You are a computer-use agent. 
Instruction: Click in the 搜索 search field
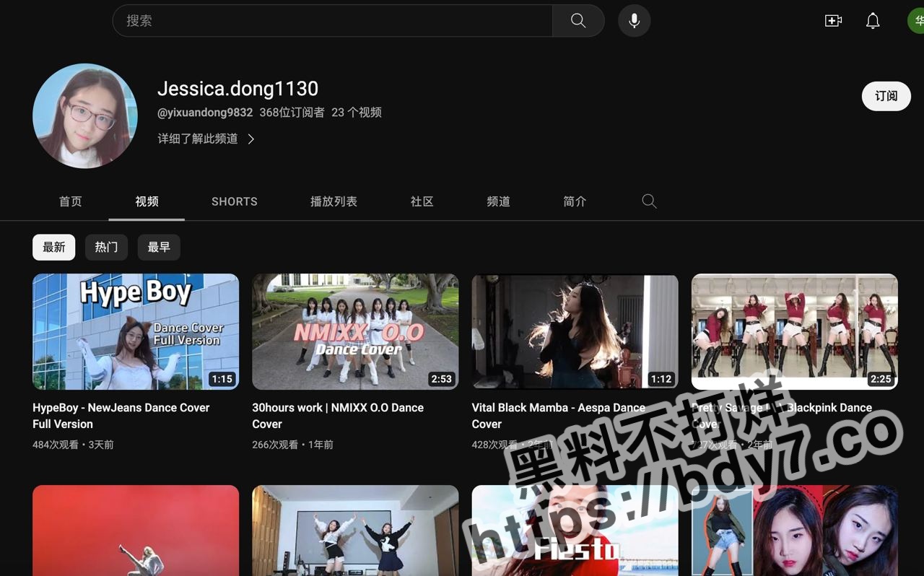pyautogui.click(x=333, y=21)
